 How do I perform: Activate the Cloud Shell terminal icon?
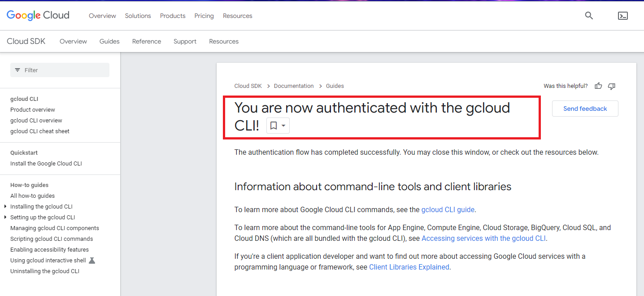click(622, 16)
